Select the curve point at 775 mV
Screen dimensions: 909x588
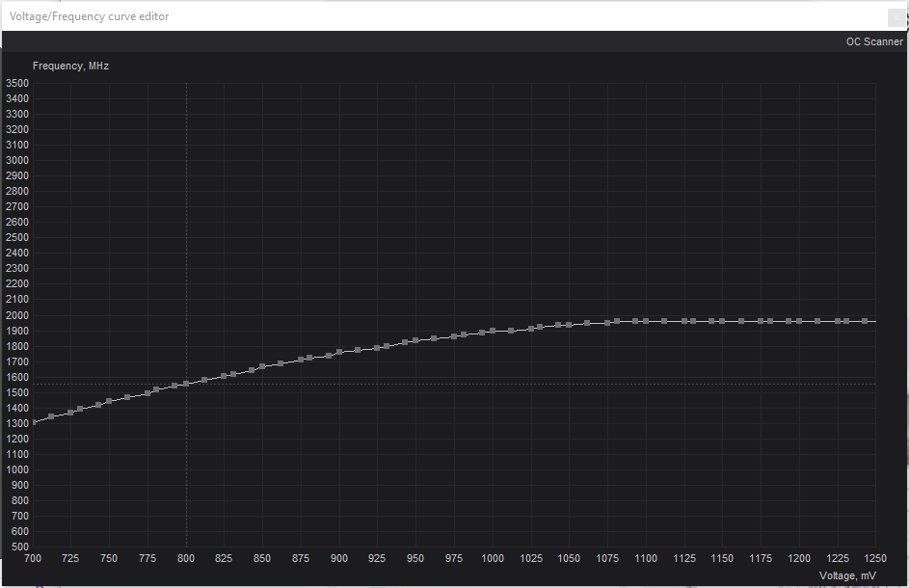(147, 391)
